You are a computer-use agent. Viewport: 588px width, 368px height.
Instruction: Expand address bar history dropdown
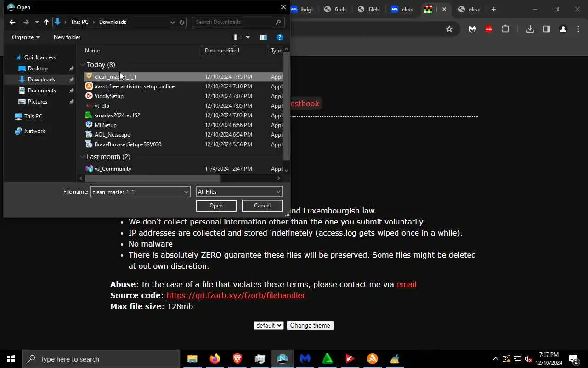[173, 22]
